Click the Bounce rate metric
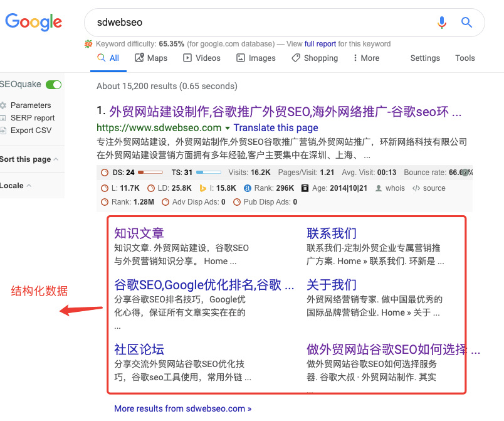Viewport: 504px width, 421px height. [x=438, y=173]
